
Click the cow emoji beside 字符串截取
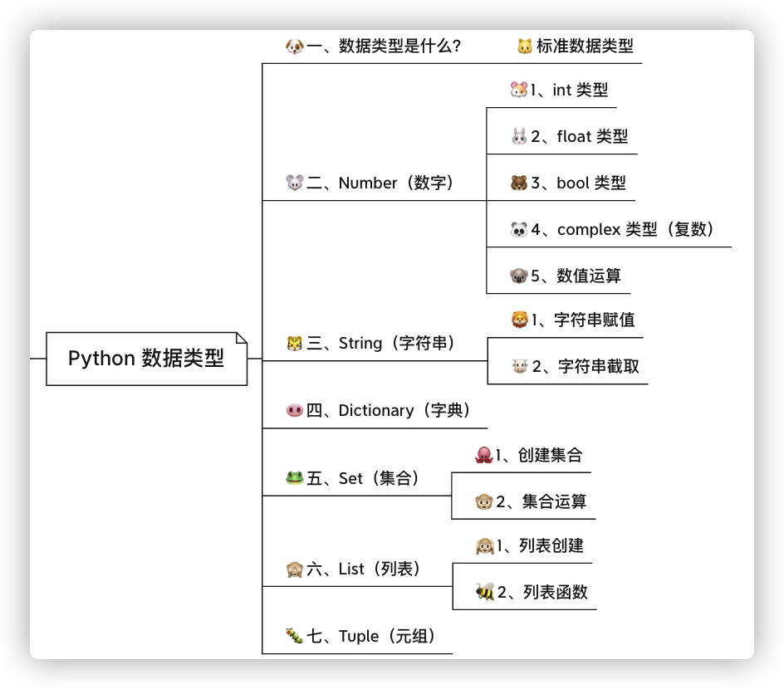pyautogui.click(x=520, y=366)
